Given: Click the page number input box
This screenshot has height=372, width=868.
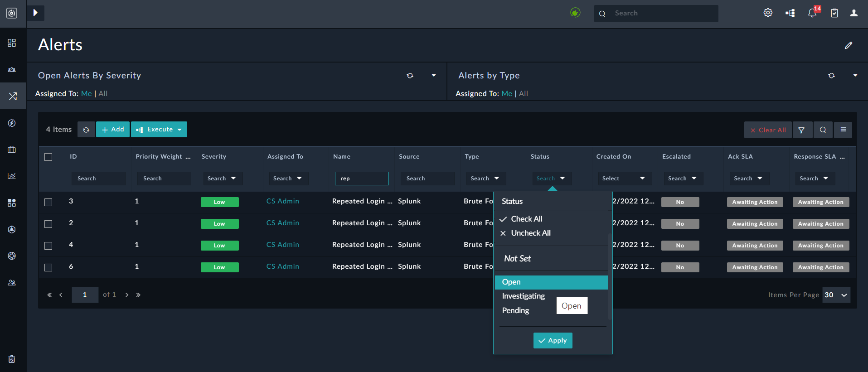Looking at the screenshot, I should pyautogui.click(x=85, y=295).
